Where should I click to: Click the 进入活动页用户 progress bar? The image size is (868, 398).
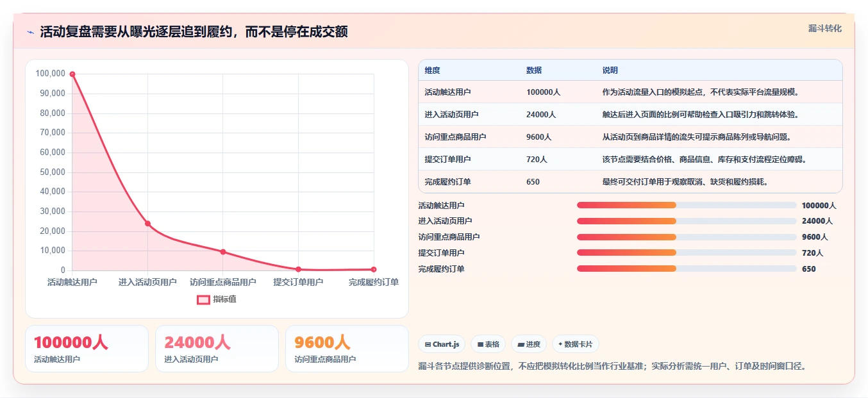(x=687, y=221)
